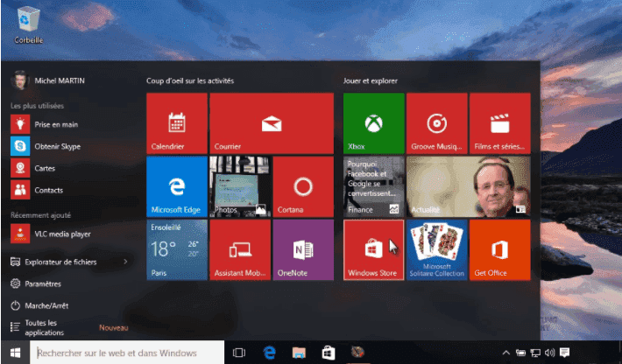Click the Michel MARTIN user account
The width and height of the screenshot is (622, 364).
47,80
